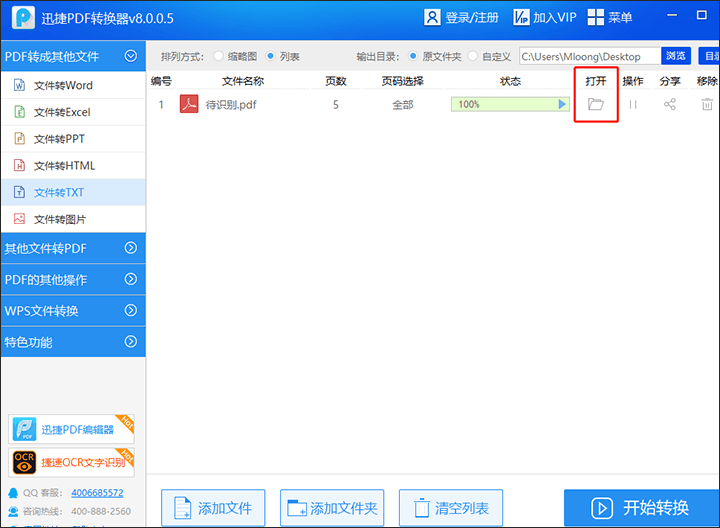Open login/register via user icon
720x528 pixels.
point(432,17)
